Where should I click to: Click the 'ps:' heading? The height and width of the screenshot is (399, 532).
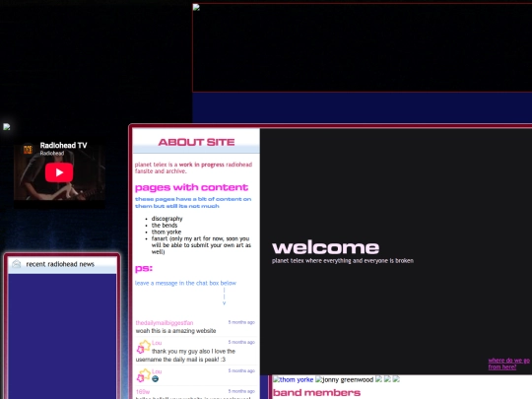pyautogui.click(x=144, y=268)
